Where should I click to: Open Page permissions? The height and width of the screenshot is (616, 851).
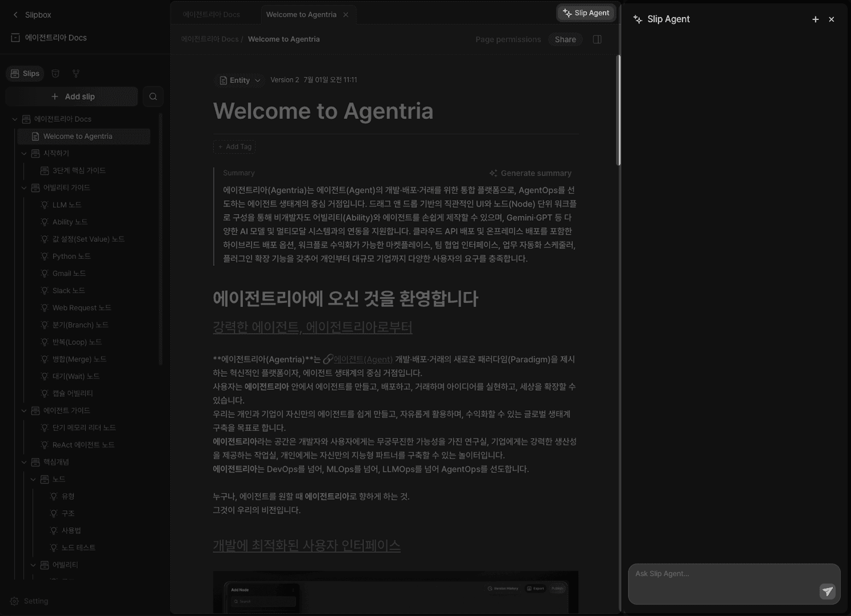pyautogui.click(x=508, y=39)
